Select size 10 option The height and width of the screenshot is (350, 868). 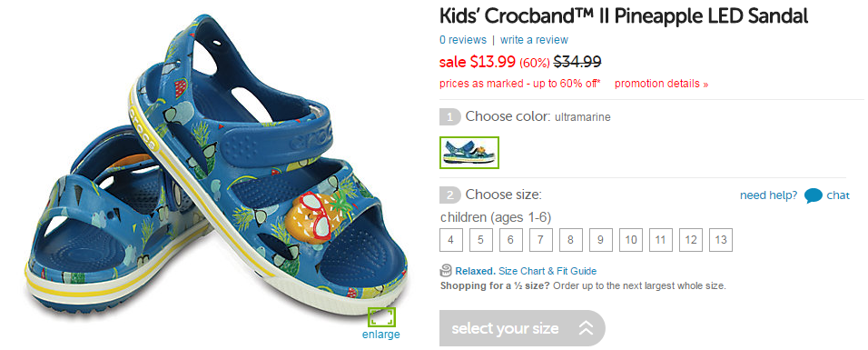(x=630, y=240)
